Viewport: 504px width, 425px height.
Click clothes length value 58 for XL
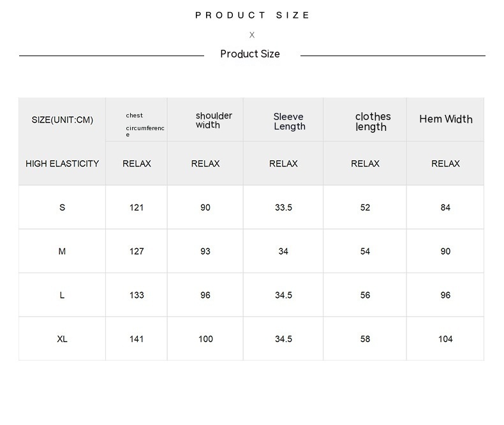[365, 339]
